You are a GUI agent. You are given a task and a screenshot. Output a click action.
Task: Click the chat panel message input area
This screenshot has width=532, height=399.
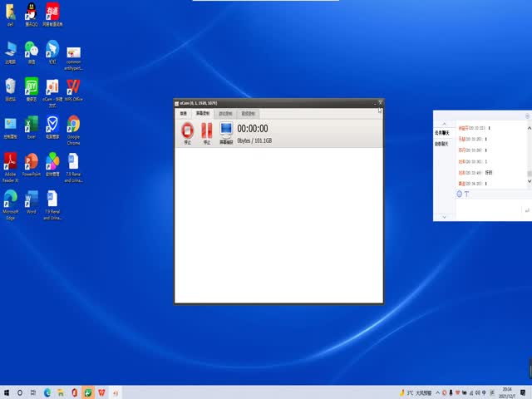point(482,209)
